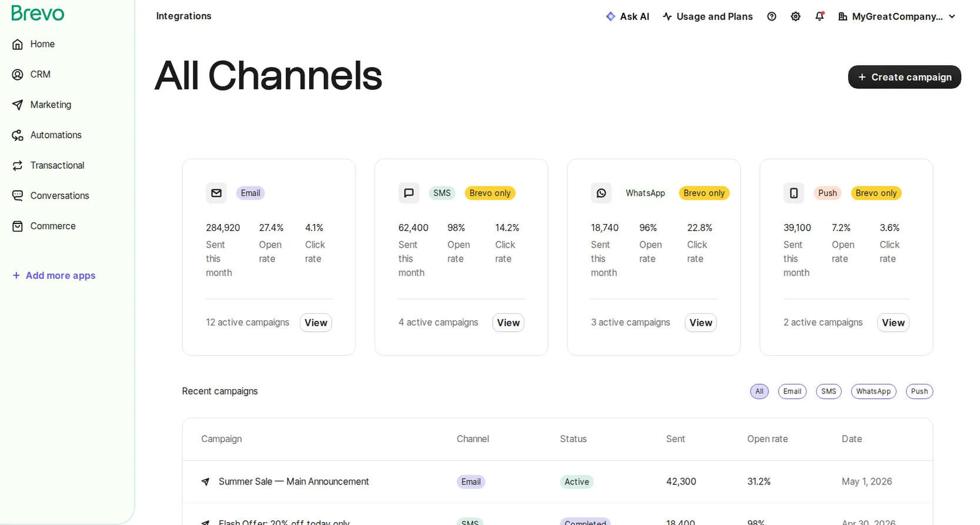Viewport: 980px width, 525px height.
Task: Open the Marketing menu label in sidebar
Action: pos(51,105)
